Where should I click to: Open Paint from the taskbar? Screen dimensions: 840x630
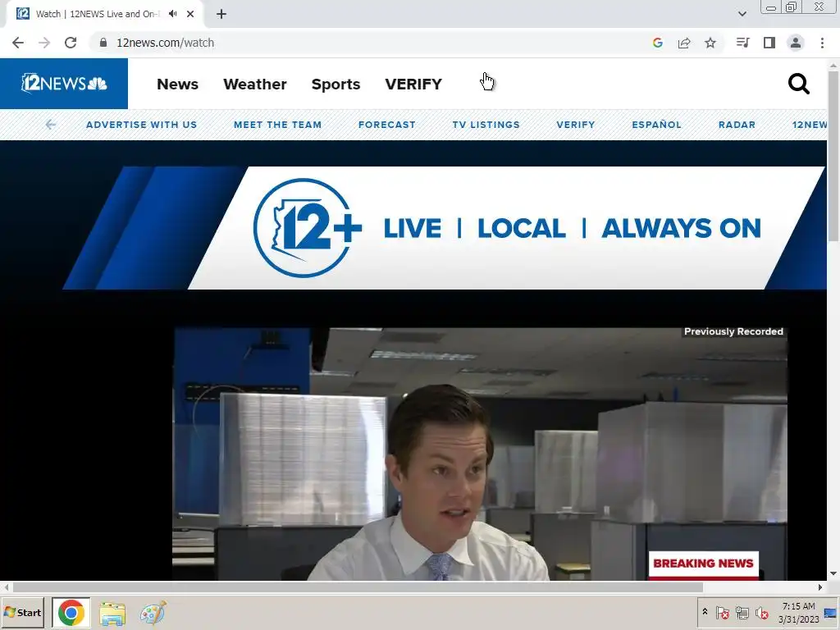[x=153, y=613]
